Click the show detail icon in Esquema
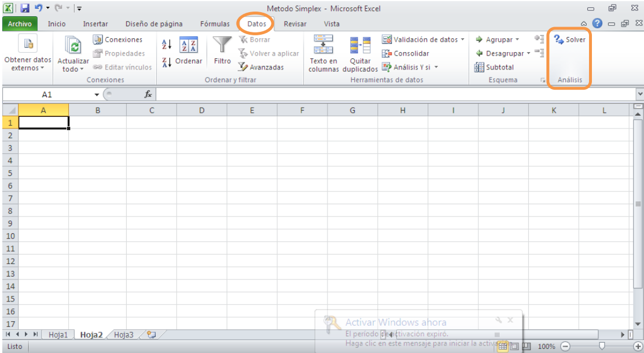644x353 pixels. pyautogui.click(x=539, y=39)
